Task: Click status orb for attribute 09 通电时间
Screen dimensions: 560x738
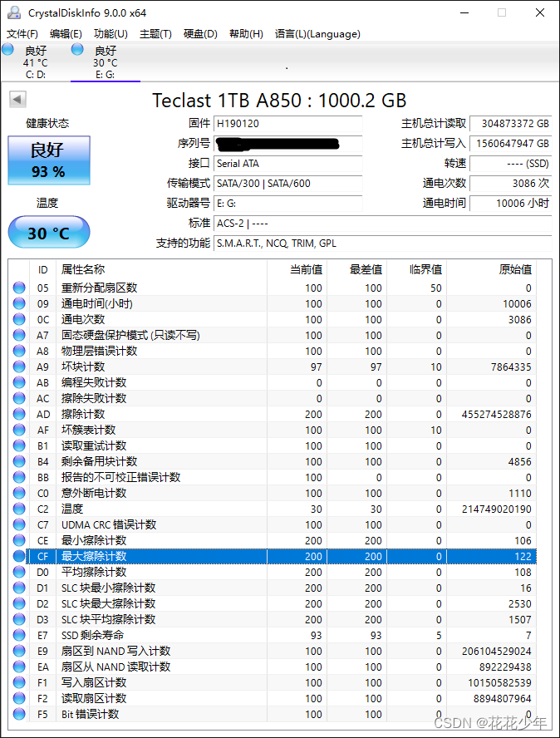Action: 19,303
